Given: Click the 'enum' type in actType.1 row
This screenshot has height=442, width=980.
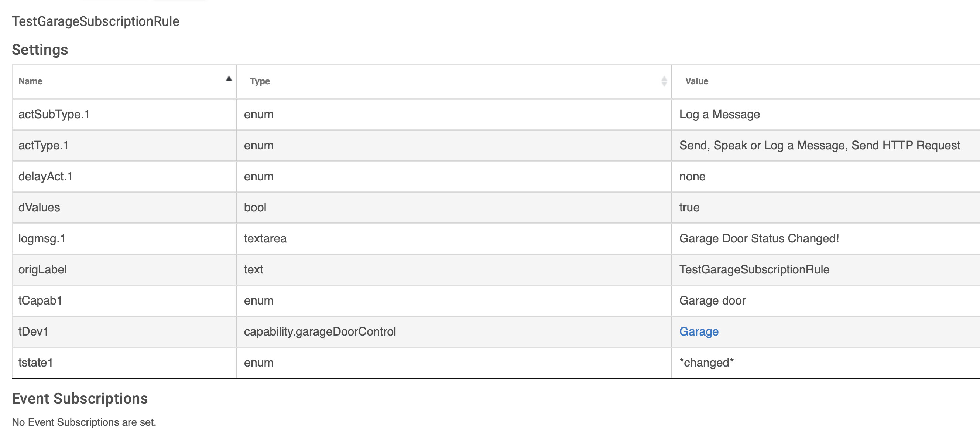Looking at the screenshot, I should (x=259, y=146).
